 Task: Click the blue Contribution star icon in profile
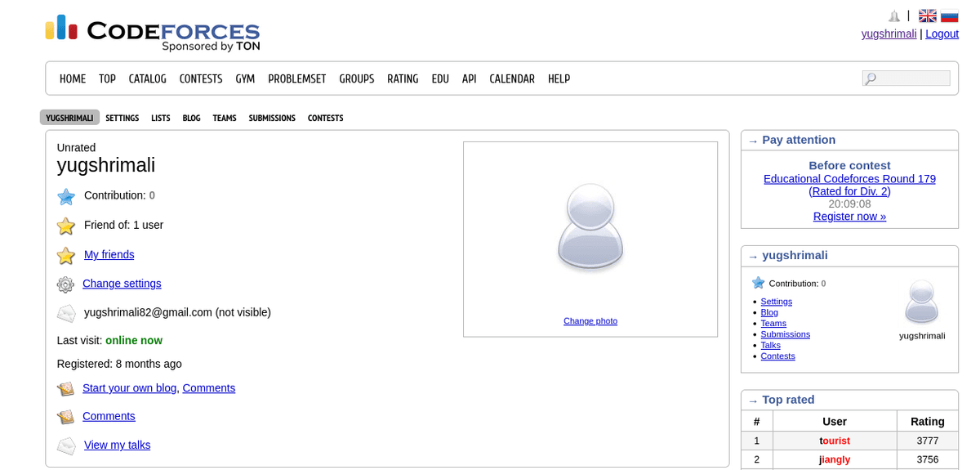pos(66,196)
